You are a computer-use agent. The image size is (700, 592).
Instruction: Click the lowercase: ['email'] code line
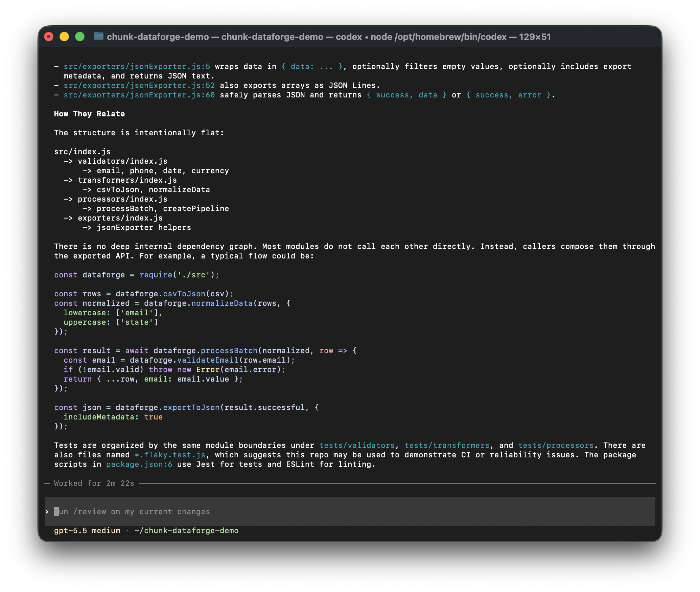(113, 313)
